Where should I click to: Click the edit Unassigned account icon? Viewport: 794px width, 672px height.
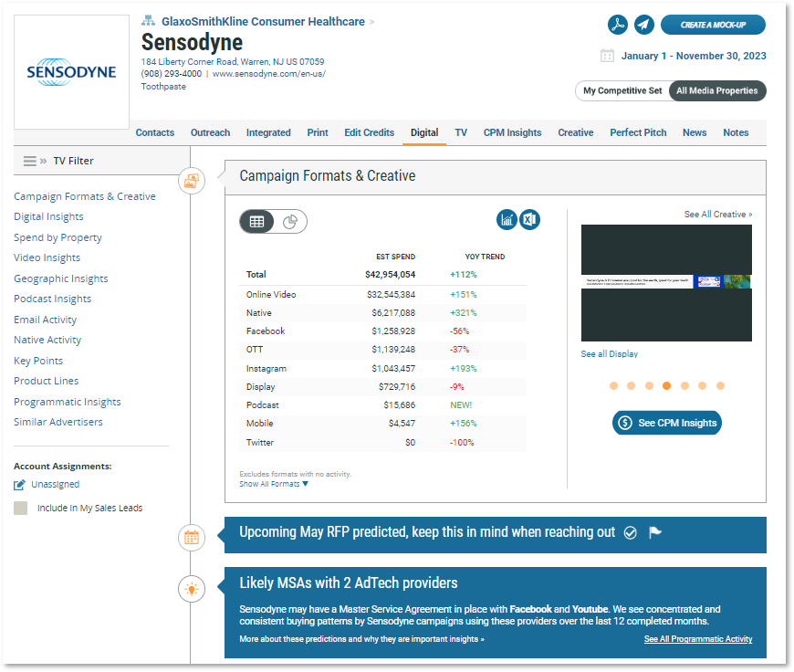pos(19,485)
